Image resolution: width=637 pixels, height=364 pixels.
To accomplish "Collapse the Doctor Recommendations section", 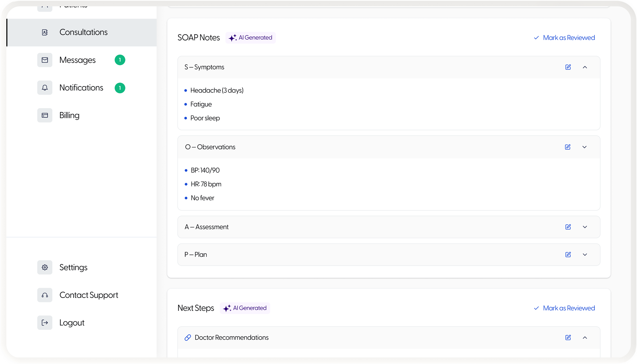I will tap(585, 338).
